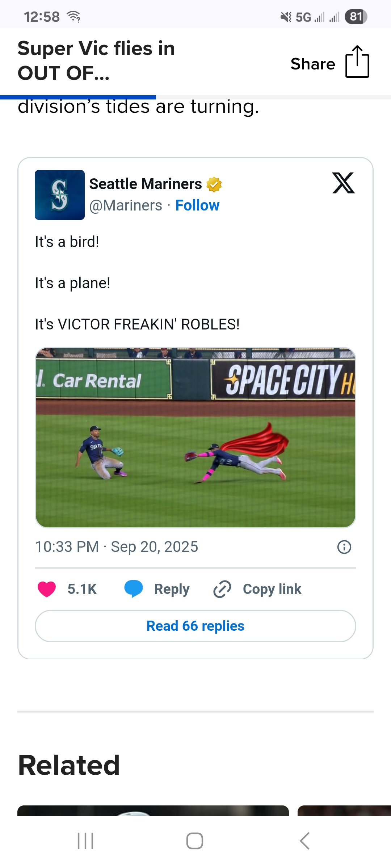Follow the Mariners account
Viewport: 391px width, 868px height.
197,205
